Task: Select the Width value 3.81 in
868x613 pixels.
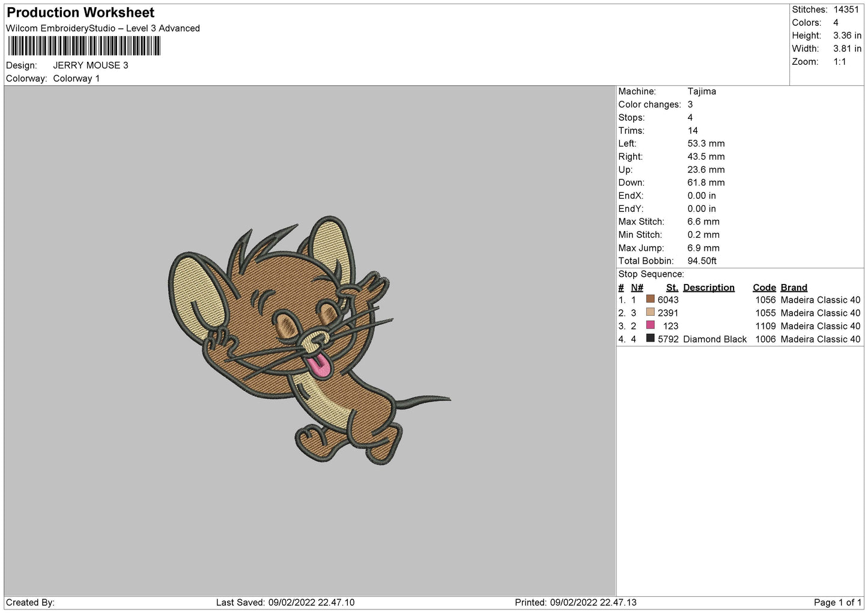Action: click(848, 49)
